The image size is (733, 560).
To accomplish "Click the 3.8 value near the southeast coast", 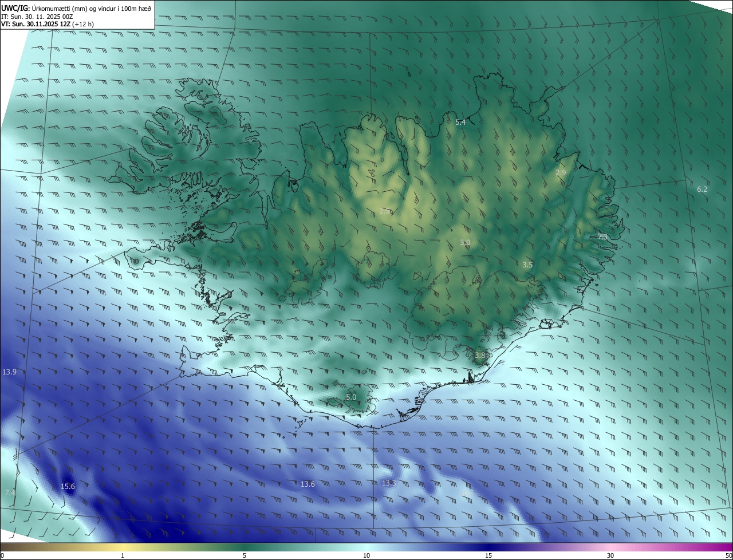I will click(480, 355).
